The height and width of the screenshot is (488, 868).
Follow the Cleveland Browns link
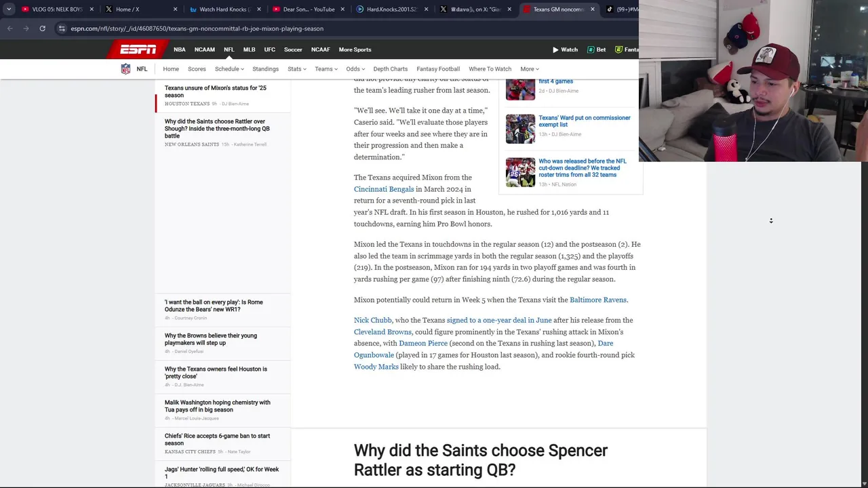tap(382, 332)
